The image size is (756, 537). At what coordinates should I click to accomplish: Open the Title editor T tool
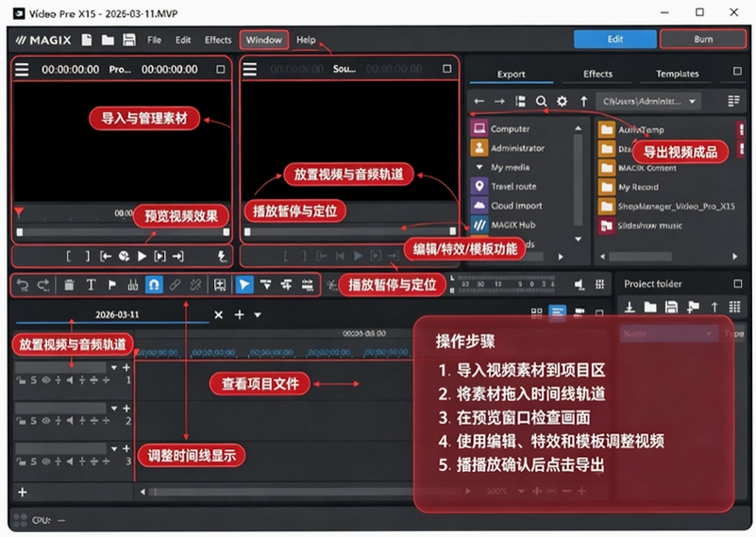point(91,285)
